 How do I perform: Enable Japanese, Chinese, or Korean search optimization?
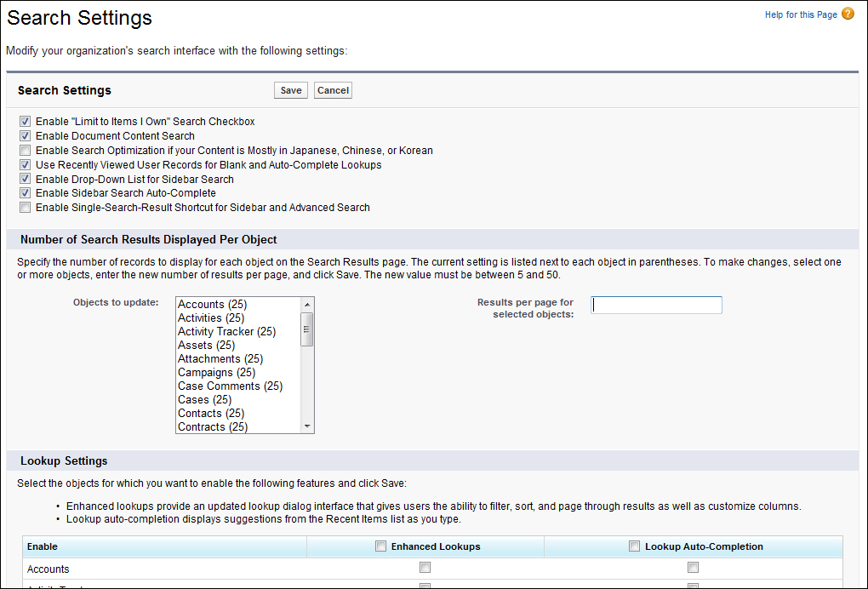[x=26, y=151]
